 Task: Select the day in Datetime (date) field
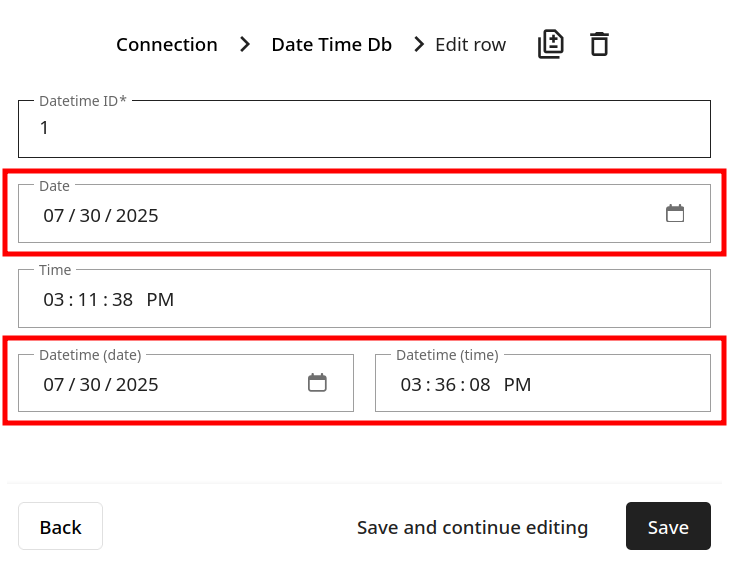pos(90,385)
